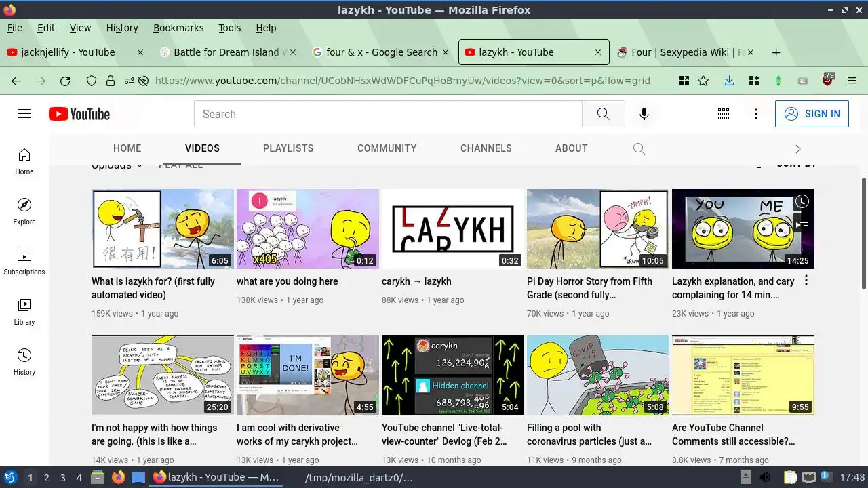
Task: Open Filling a pool with coronavirus video
Action: click(598, 375)
